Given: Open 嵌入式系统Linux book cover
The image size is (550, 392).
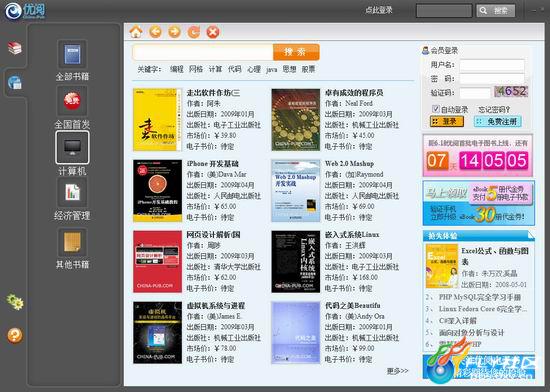Looking at the screenshot, I should pyautogui.click(x=295, y=262).
